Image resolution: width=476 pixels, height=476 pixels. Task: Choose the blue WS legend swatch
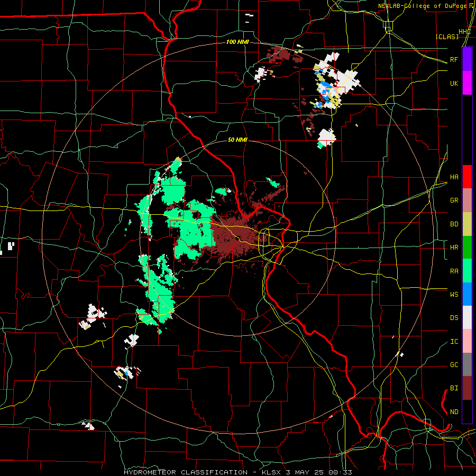[467, 294]
